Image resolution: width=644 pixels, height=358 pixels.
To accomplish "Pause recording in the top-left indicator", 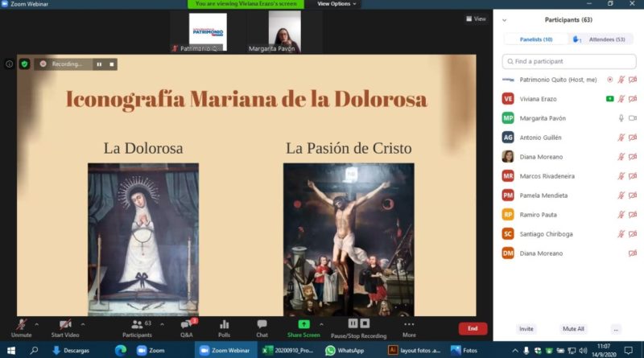I will [x=99, y=64].
